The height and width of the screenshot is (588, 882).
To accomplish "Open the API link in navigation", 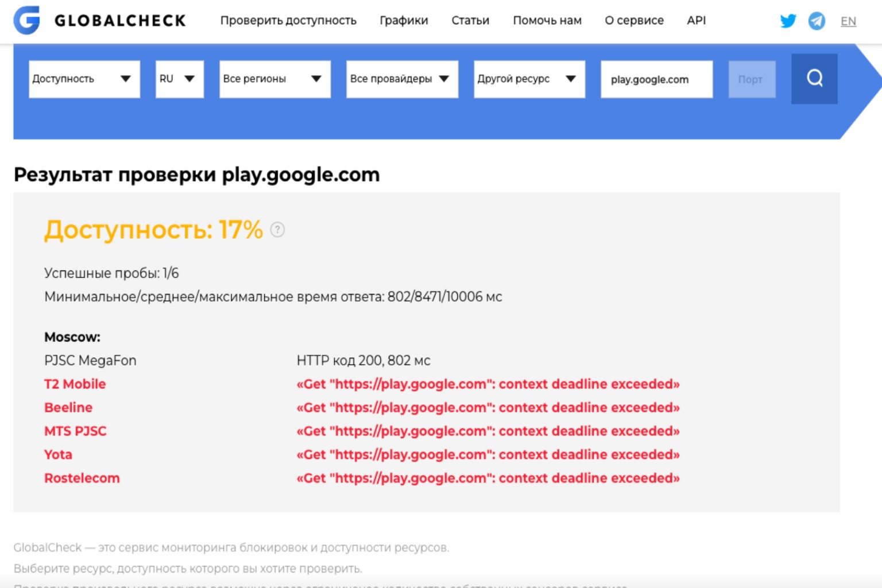I will click(697, 21).
